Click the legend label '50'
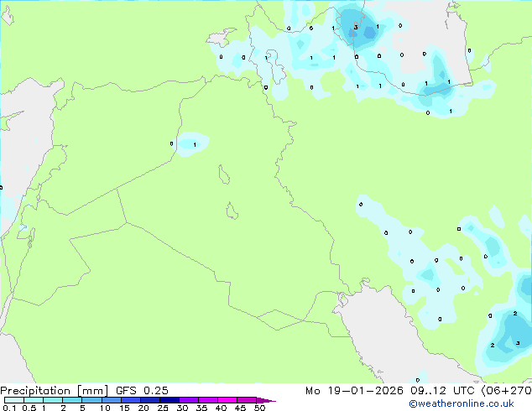 [259, 408]
